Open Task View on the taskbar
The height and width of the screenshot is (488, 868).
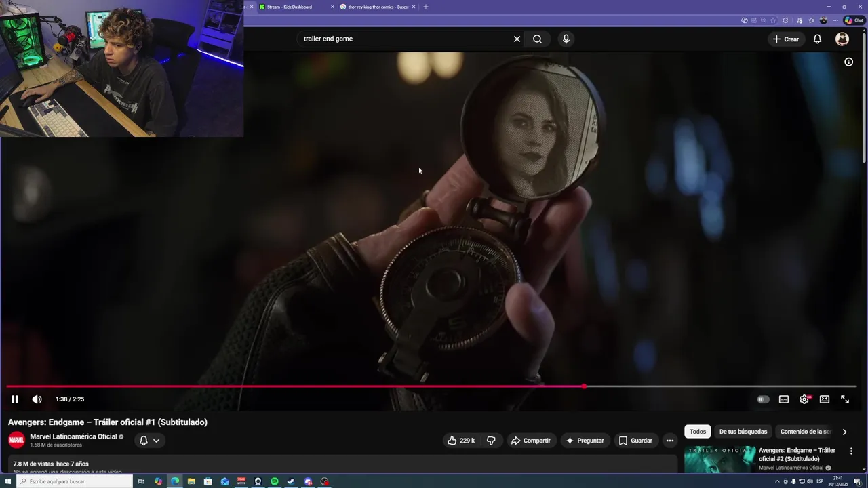(x=141, y=481)
